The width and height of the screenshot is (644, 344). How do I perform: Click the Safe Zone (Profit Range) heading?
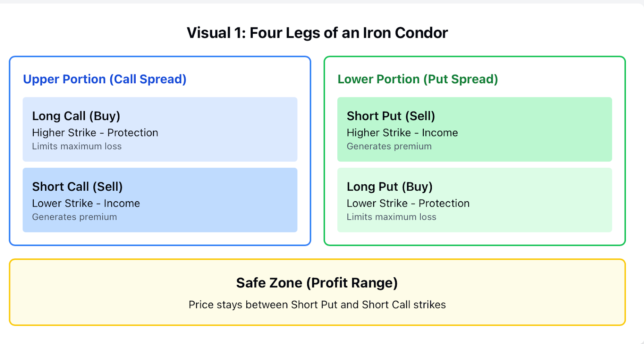point(317,283)
